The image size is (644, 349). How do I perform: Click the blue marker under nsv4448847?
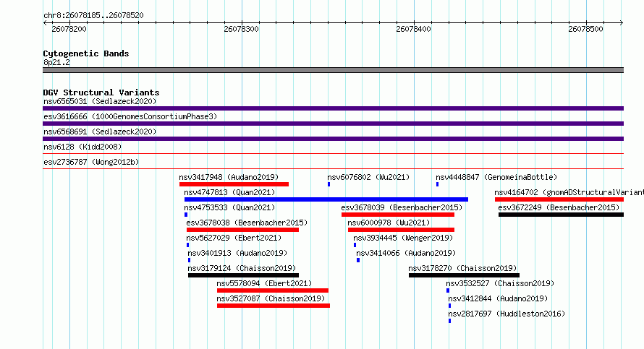tap(437, 184)
